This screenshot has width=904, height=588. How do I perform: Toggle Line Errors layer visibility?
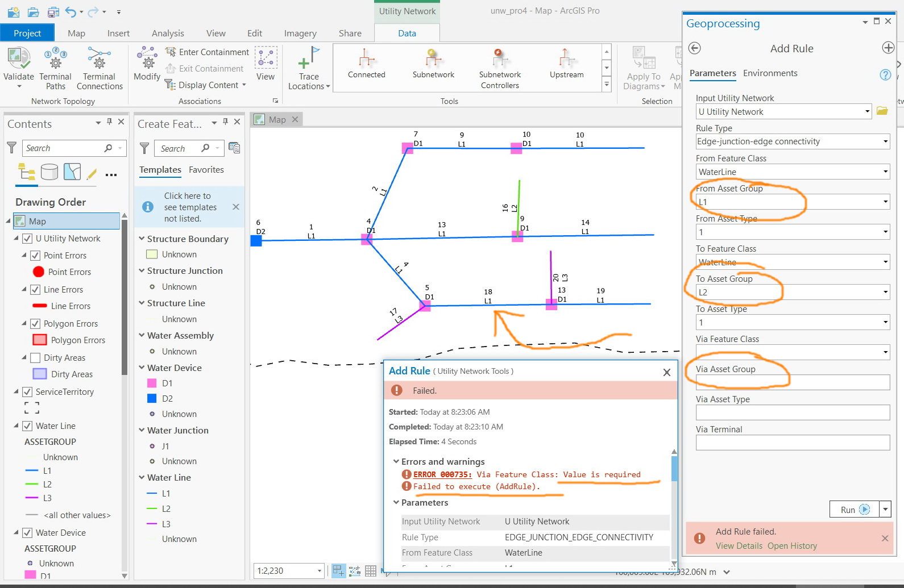(x=35, y=290)
